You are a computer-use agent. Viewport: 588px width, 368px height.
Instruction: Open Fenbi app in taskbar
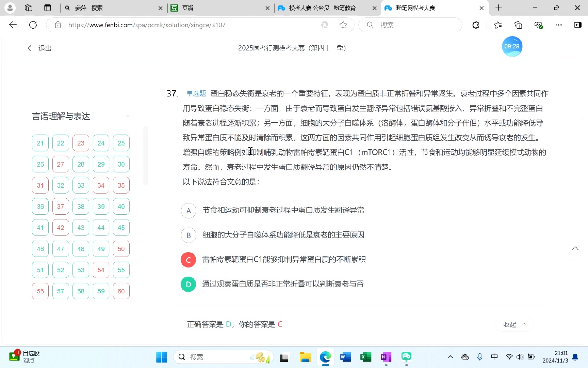click(406, 357)
